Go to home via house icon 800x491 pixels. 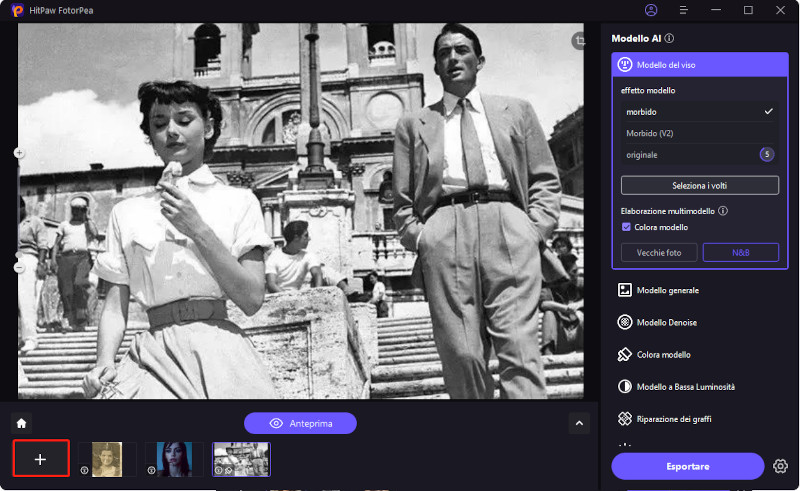[21, 423]
